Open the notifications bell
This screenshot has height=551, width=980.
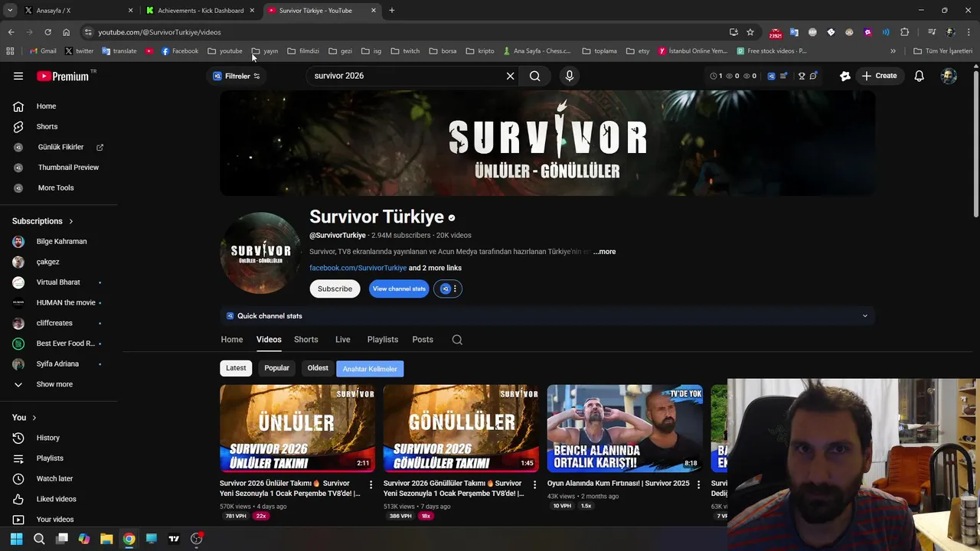click(x=920, y=76)
